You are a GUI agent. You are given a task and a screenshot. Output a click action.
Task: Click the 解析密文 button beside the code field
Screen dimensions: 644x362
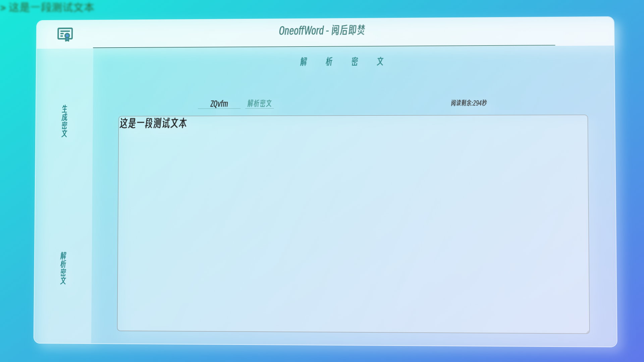point(259,104)
